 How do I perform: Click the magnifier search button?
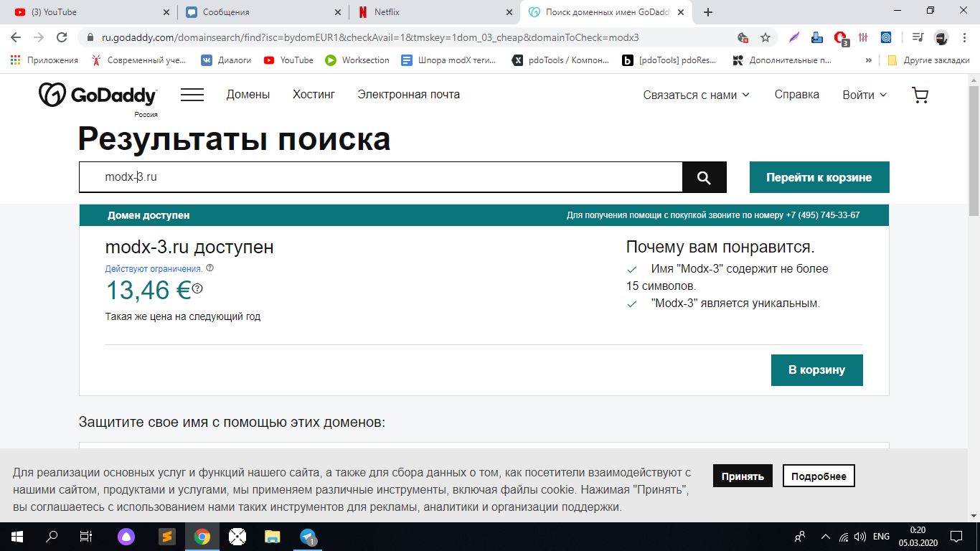pyautogui.click(x=704, y=177)
